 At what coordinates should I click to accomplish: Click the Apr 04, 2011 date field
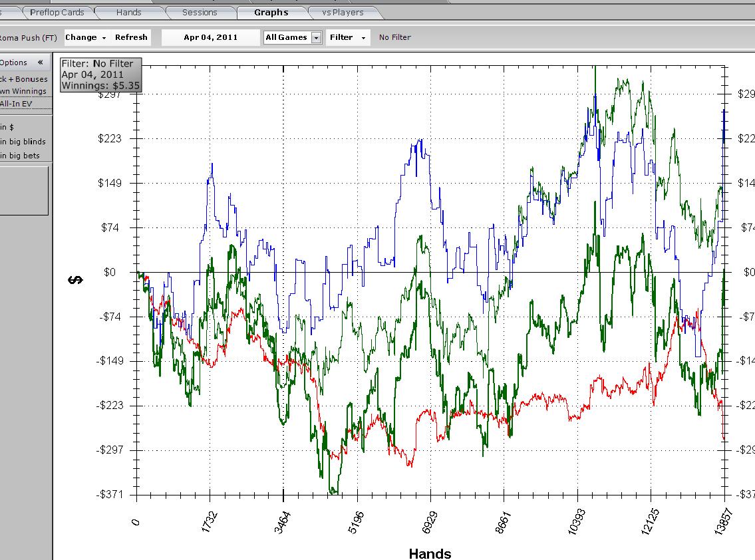210,37
